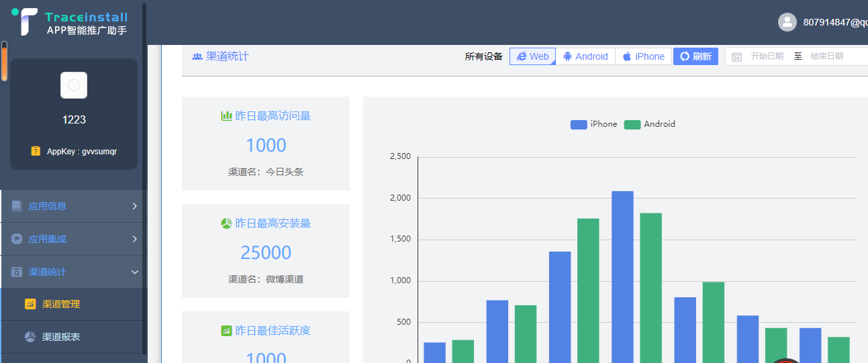Viewport: 868px width, 363px height.
Task: Click the 1,500 y-axis label
Action: pos(400,240)
